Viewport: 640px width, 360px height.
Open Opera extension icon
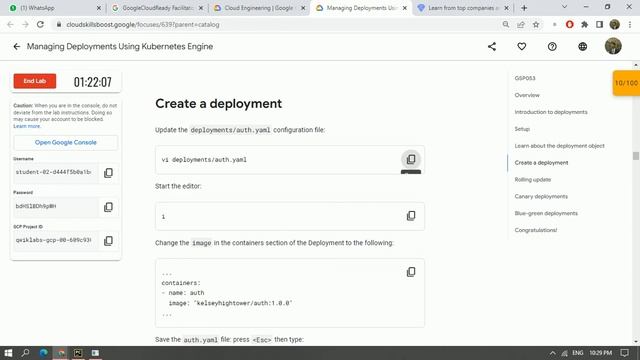pos(569,24)
